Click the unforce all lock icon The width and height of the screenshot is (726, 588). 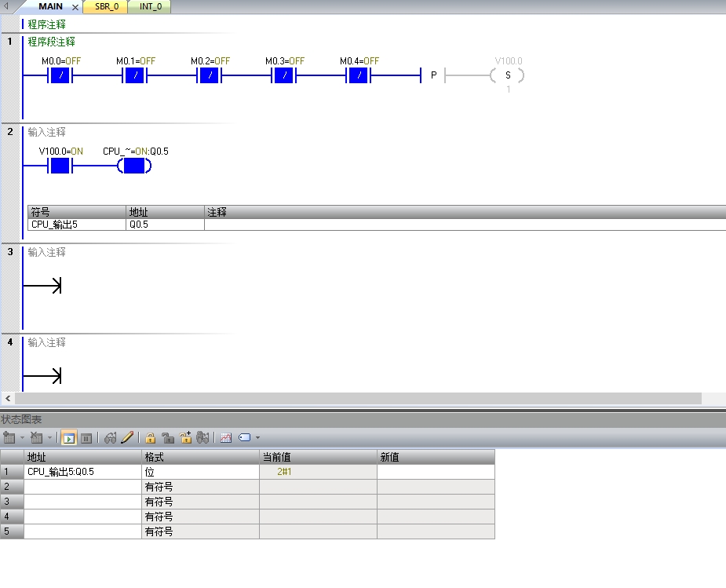[186, 438]
